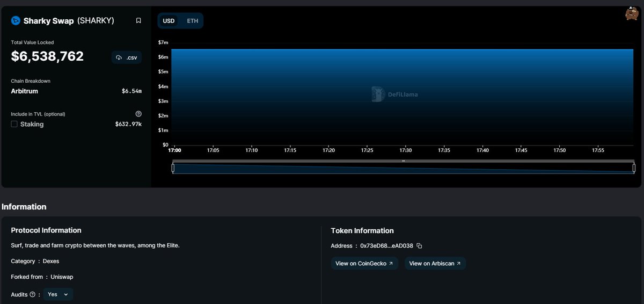Switch the chart to USD
644x304 pixels.
pos(169,21)
